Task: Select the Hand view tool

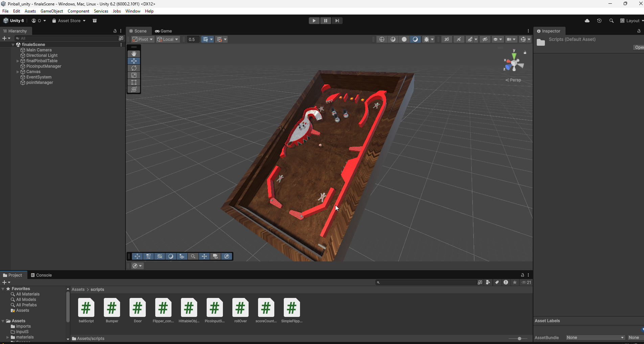Action: 134,53
